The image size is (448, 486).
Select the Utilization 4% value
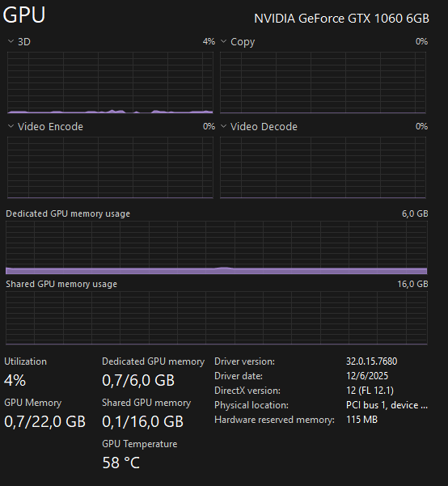15,380
